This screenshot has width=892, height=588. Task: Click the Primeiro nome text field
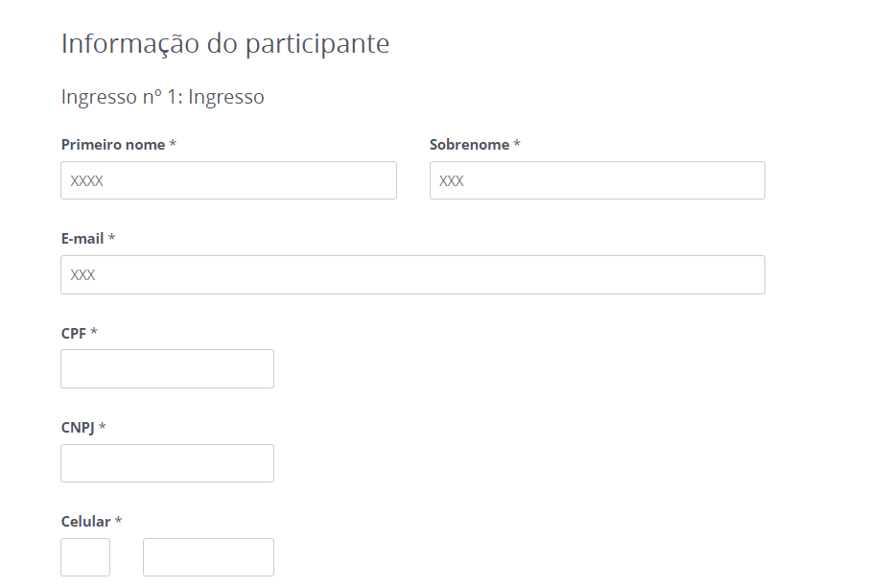(228, 180)
